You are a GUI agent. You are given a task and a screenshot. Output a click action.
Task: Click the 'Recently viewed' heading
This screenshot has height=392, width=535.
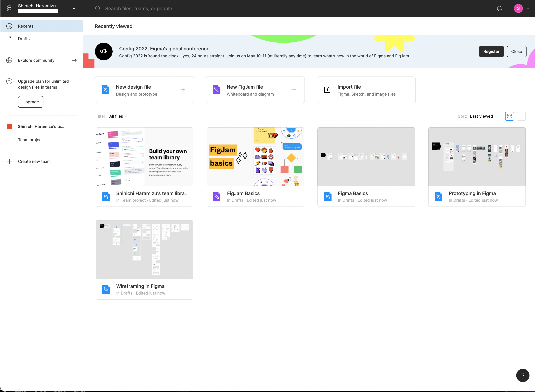coord(114,26)
